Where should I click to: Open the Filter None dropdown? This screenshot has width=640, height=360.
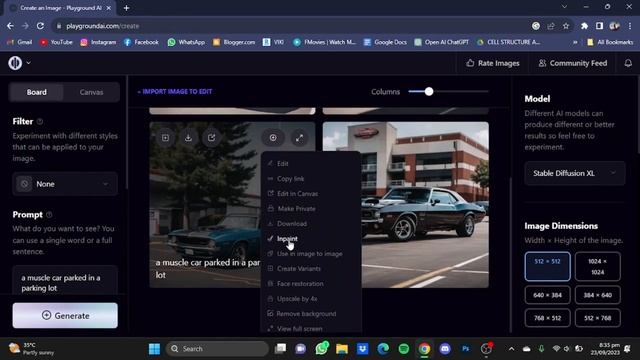pos(65,184)
